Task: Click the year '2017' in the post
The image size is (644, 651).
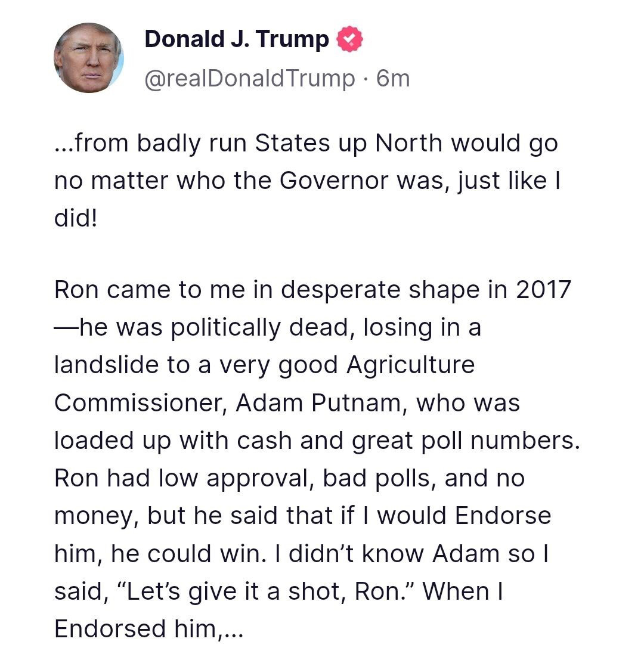Action: click(x=543, y=289)
